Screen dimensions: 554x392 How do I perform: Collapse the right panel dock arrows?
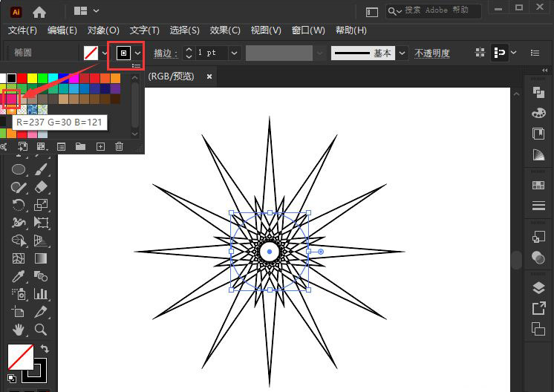click(x=545, y=70)
